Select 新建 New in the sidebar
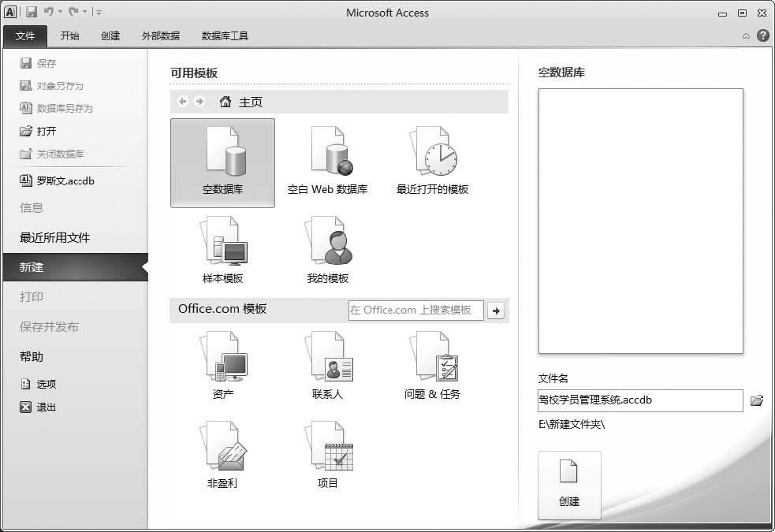Screen dimensions: 775x532 click(76, 267)
